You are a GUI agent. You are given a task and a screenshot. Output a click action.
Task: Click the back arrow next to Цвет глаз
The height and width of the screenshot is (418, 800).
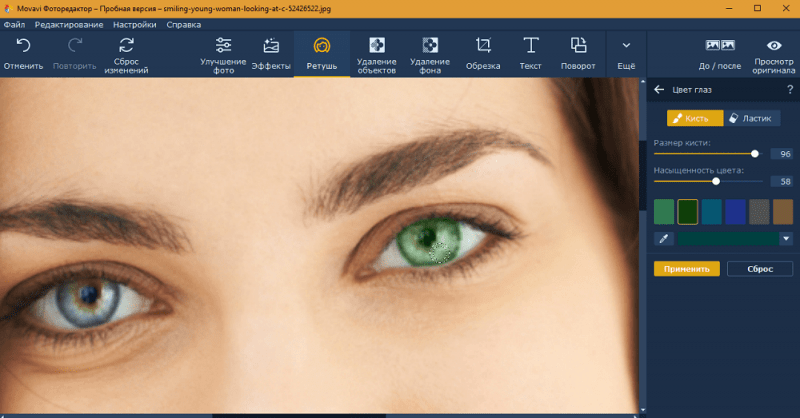tap(659, 90)
